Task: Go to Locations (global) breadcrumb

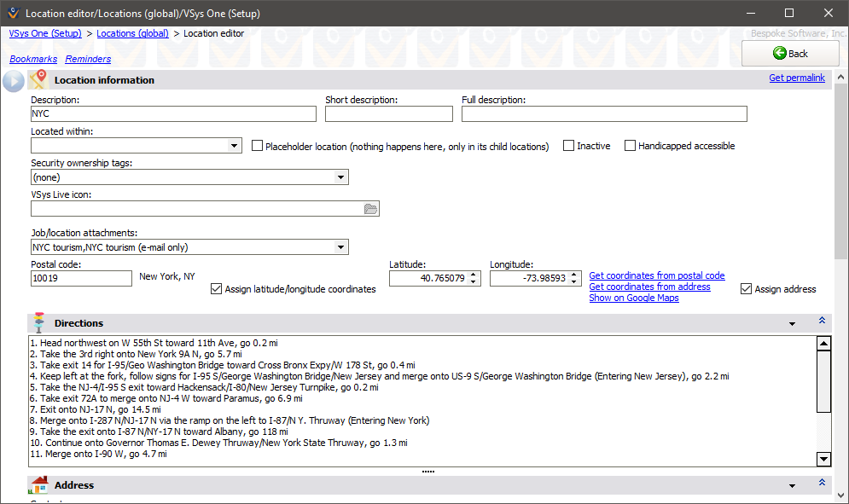Action: click(x=132, y=33)
